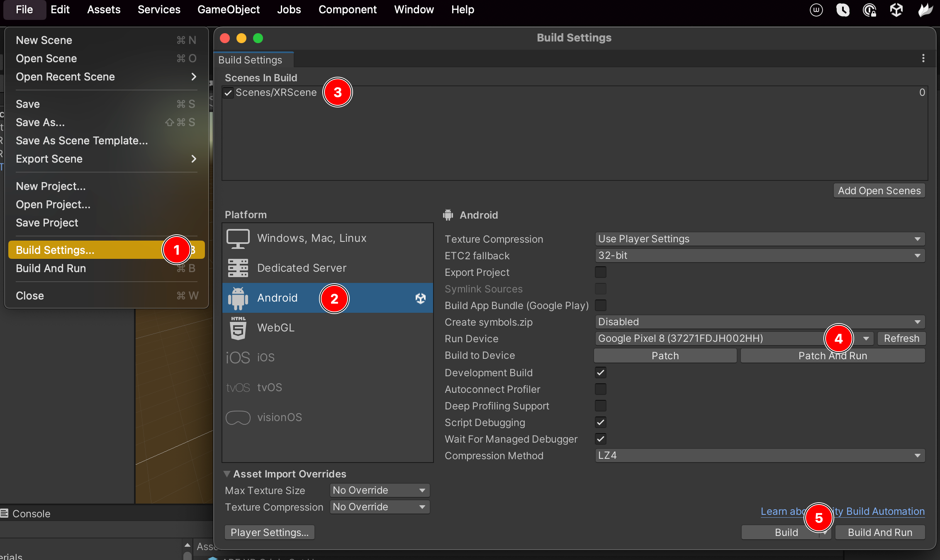This screenshot has height=560, width=940.
Task: Click the Add Open Scenes button
Action: [879, 190]
